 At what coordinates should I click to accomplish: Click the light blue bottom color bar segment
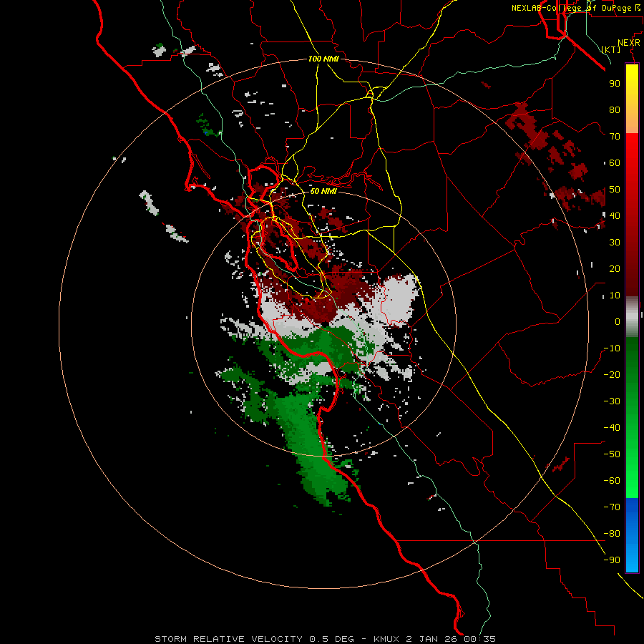tap(632, 559)
